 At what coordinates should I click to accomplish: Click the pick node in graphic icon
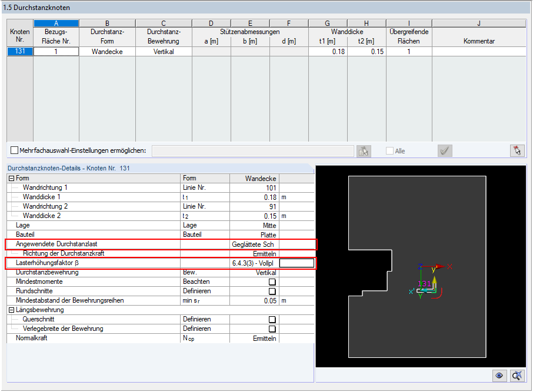[517, 150]
